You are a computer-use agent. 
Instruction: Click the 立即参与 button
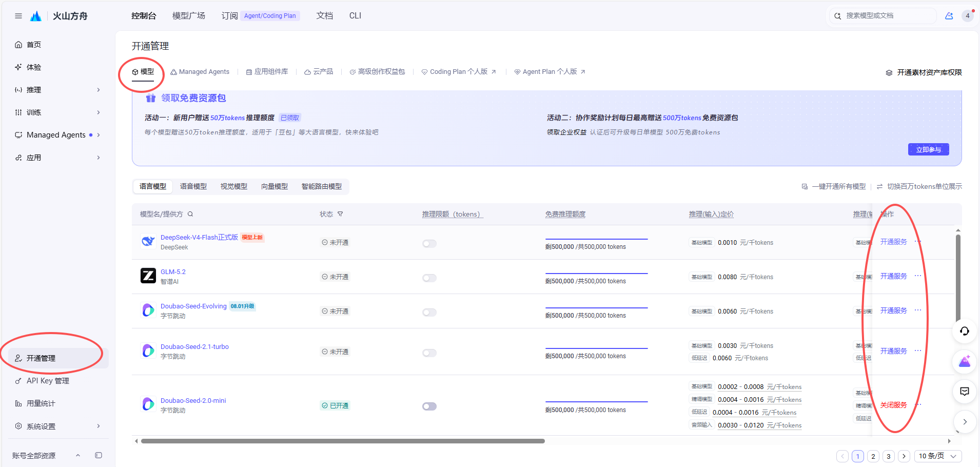pos(929,149)
